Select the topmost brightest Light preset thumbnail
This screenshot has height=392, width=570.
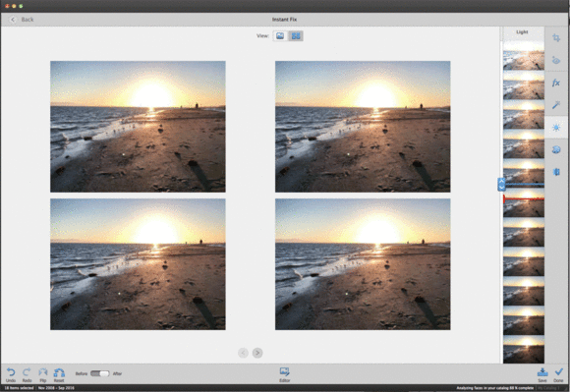pyautogui.click(x=524, y=56)
